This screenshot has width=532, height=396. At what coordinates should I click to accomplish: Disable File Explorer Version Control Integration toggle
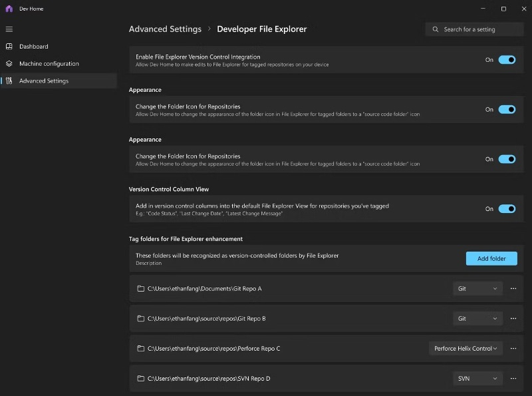507,60
